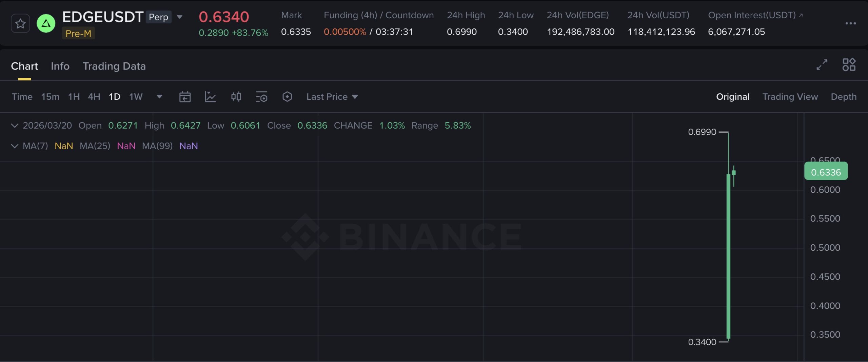Open the chart display settings icon

click(x=261, y=97)
